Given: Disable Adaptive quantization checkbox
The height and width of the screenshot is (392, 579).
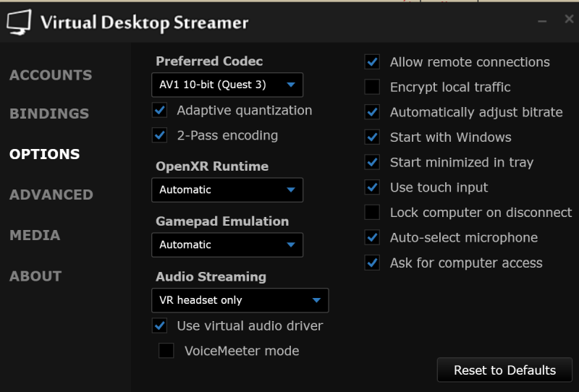Looking at the screenshot, I should pyautogui.click(x=160, y=111).
